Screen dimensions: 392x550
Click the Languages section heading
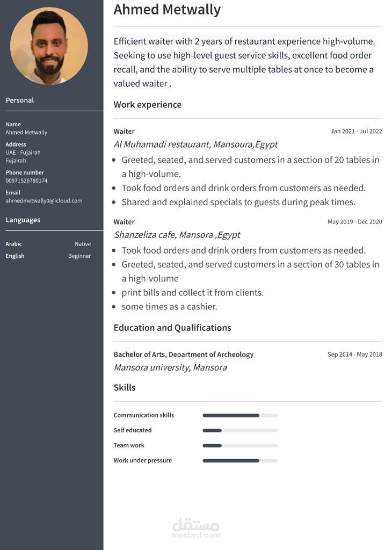pyautogui.click(x=23, y=220)
